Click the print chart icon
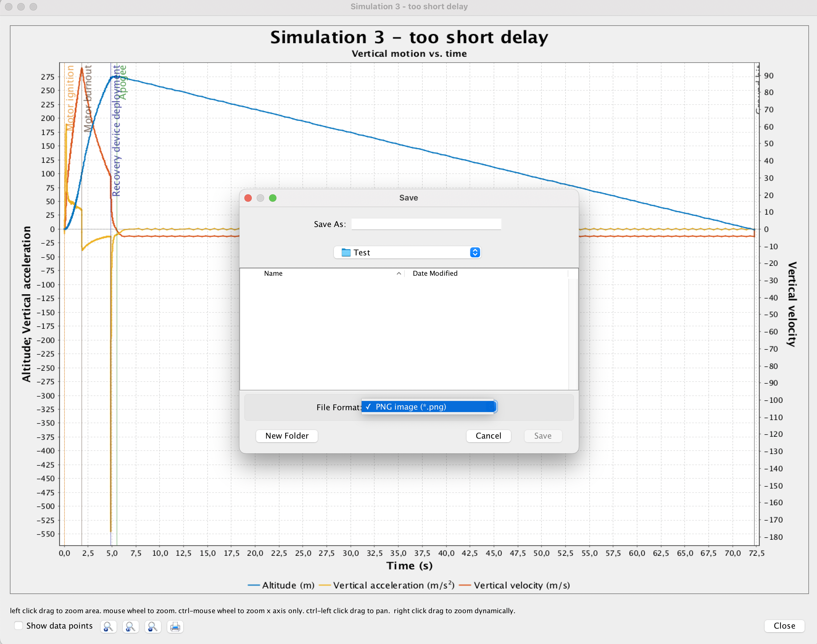Screen dimensions: 817x644 pyautogui.click(x=175, y=627)
